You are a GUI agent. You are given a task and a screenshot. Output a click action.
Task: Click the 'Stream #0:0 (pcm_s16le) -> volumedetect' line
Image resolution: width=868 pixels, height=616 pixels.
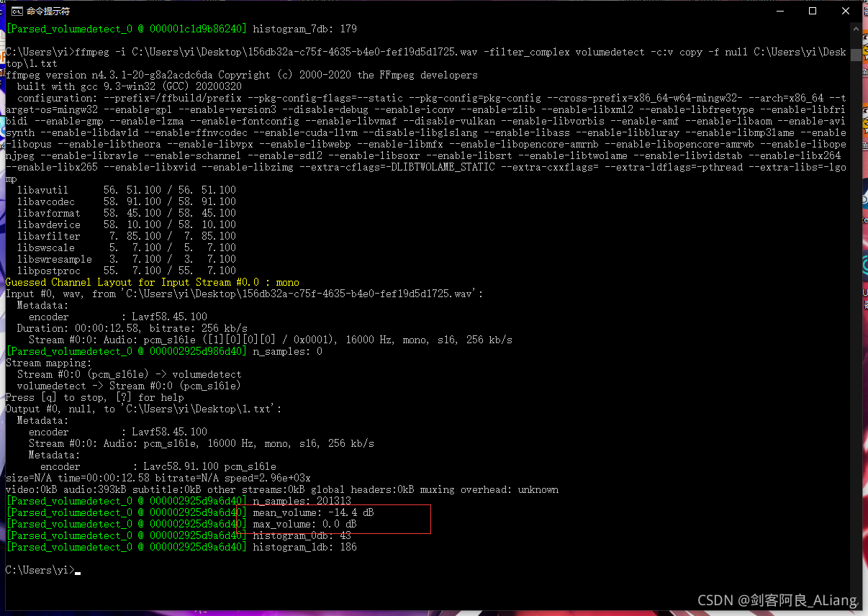tap(130, 374)
